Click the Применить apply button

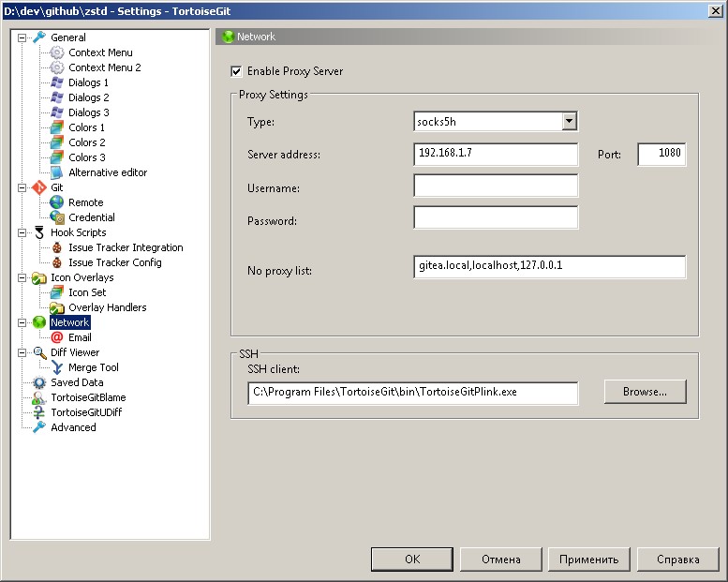[589, 560]
